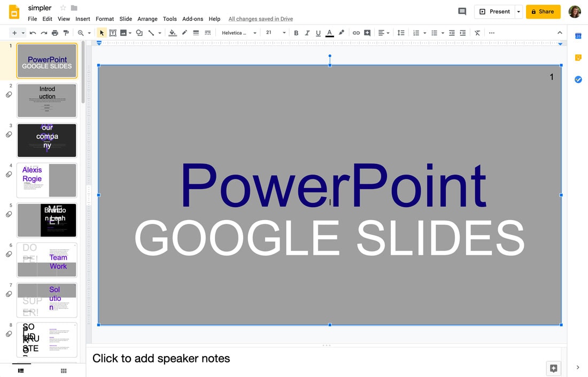This screenshot has height=377, width=588.
Task: Hide the menus with the up chevron
Action: coord(560,33)
